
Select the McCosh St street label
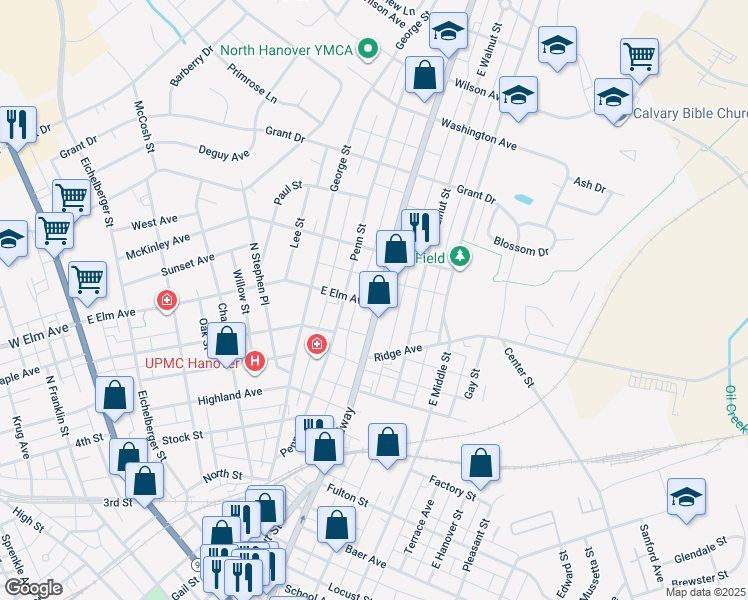point(144,126)
